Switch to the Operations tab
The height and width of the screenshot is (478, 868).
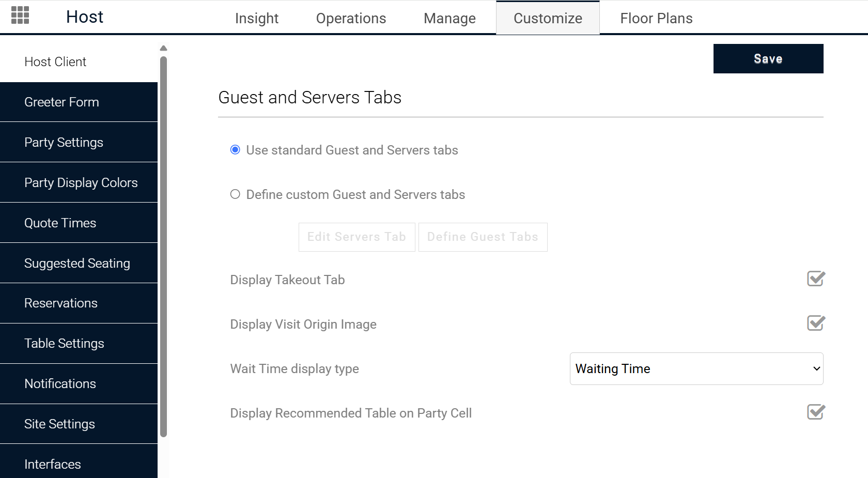(351, 18)
